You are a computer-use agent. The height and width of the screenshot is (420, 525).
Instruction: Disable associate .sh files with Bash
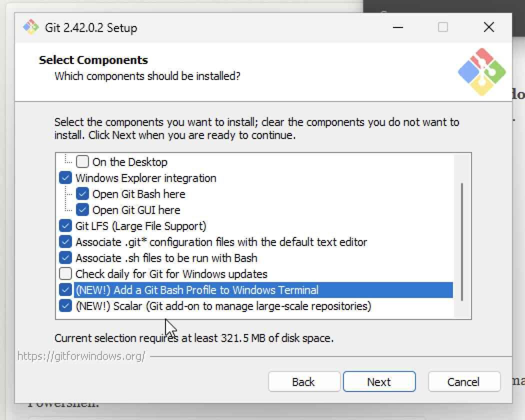tap(65, 257)
